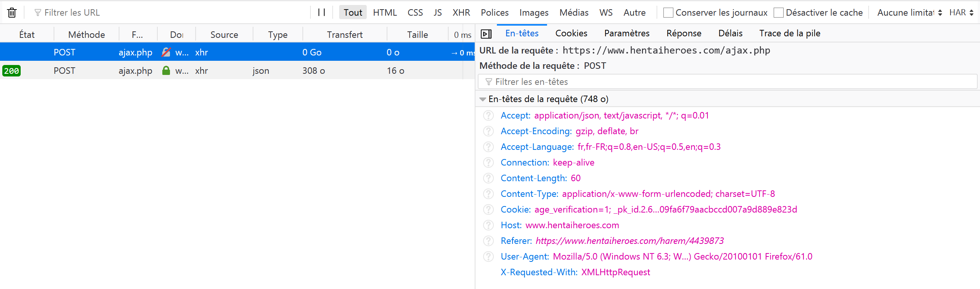Screen dimensions: 980x289
Task: Click the green secure lock icon
Action: (166, 71)
